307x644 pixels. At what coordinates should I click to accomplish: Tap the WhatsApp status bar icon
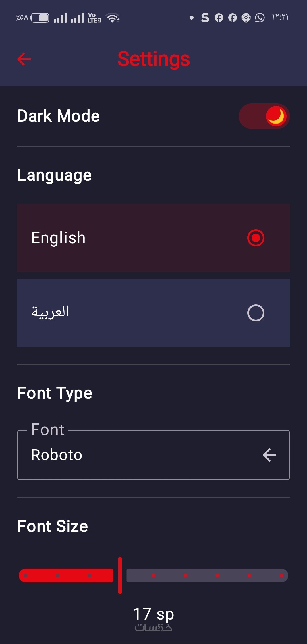pyautogui.click(x=260, y=18)
